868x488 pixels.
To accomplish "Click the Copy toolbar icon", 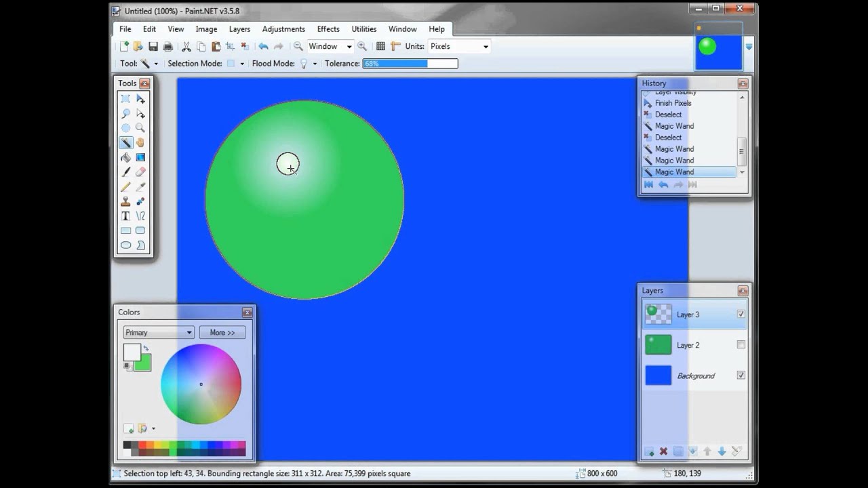I will 201,46.
